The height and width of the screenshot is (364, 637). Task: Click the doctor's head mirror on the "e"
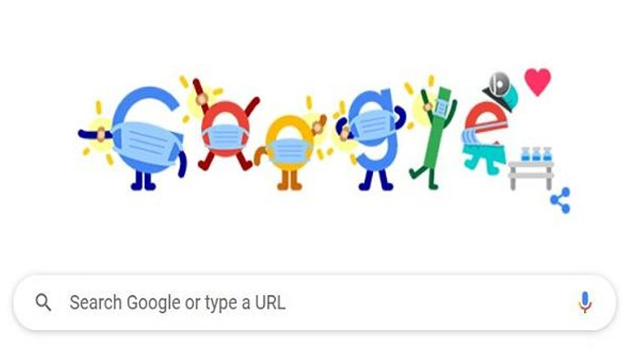pyautogui.click(x=499, y=84)
